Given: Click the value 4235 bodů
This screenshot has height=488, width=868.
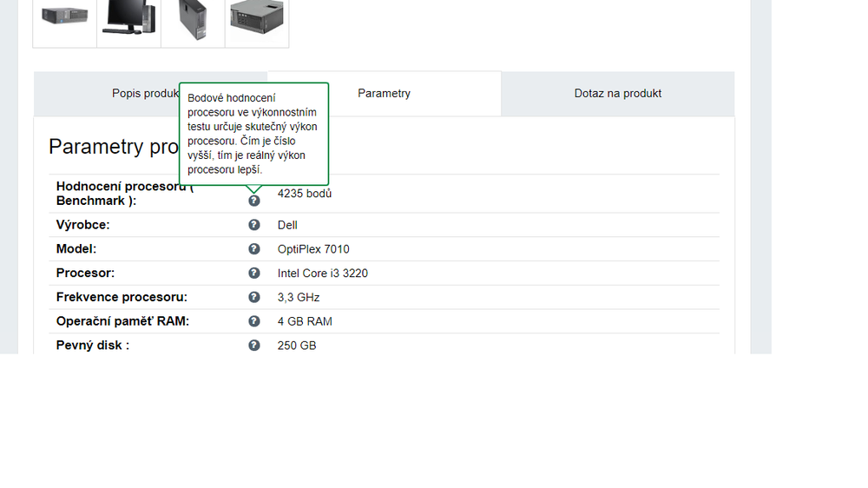Looking at the screenshot, I should pyautogui.click(x=305, y=194).
